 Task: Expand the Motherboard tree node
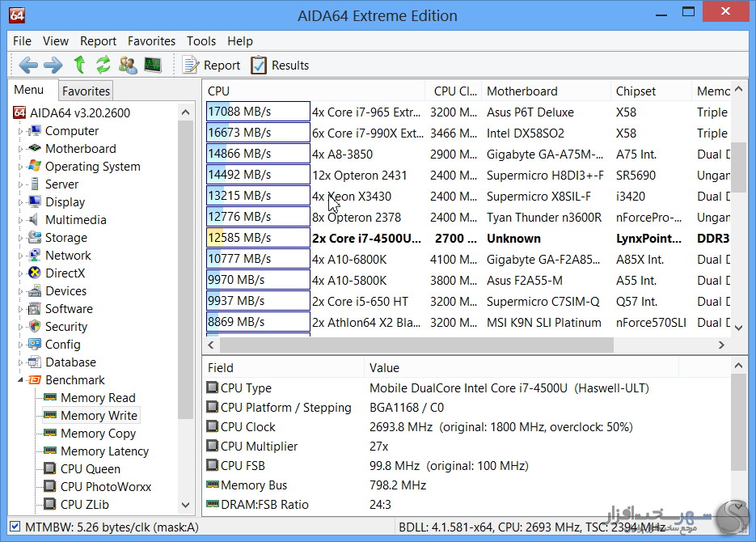point(21,149)
